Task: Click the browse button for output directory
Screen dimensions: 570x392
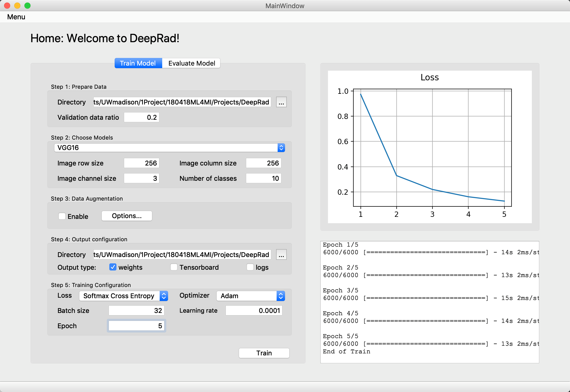Action: pos(281,255)
